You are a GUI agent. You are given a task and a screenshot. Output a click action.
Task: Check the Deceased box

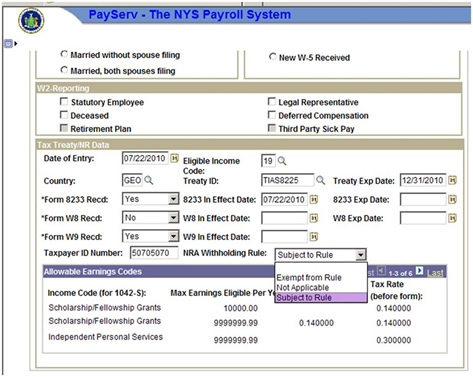coord(64,115)
